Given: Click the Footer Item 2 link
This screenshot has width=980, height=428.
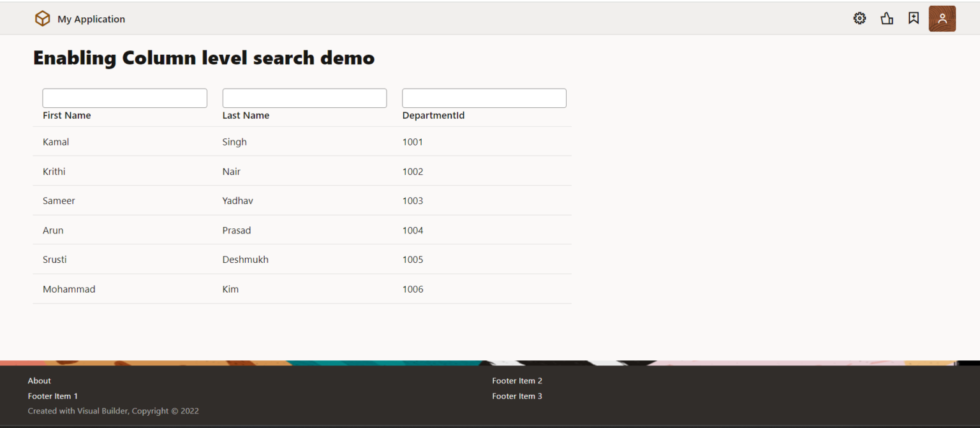Looking at the screenshot, I should (x=517, y=380).
